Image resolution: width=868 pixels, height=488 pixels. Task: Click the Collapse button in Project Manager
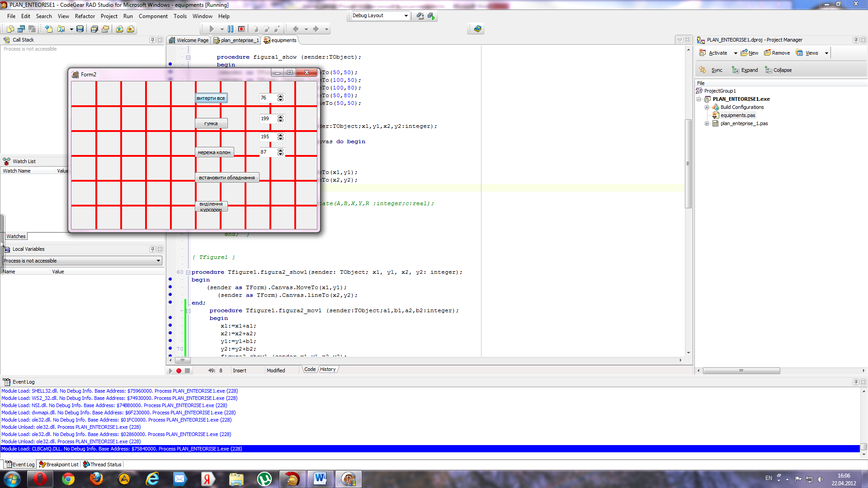click(x=778, y=70)
